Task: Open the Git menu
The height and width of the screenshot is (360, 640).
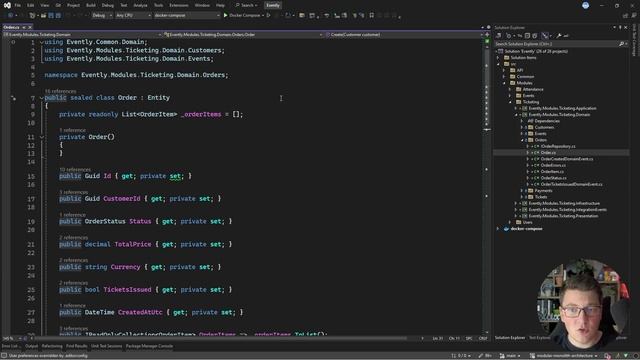Action: point(58,5)
